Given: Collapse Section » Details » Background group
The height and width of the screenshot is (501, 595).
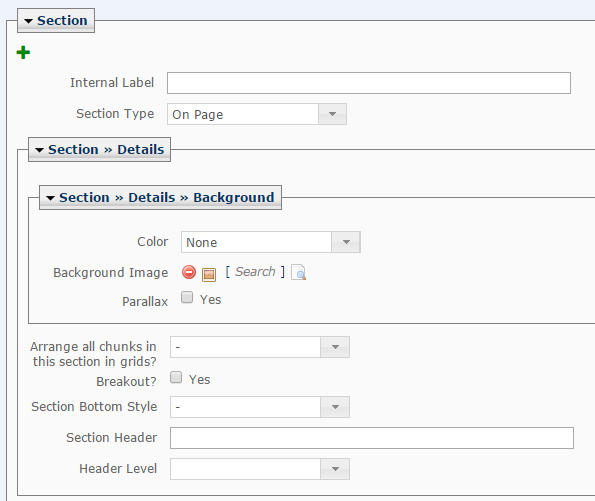Looking at the screenshot, I should tap(50, 198).
